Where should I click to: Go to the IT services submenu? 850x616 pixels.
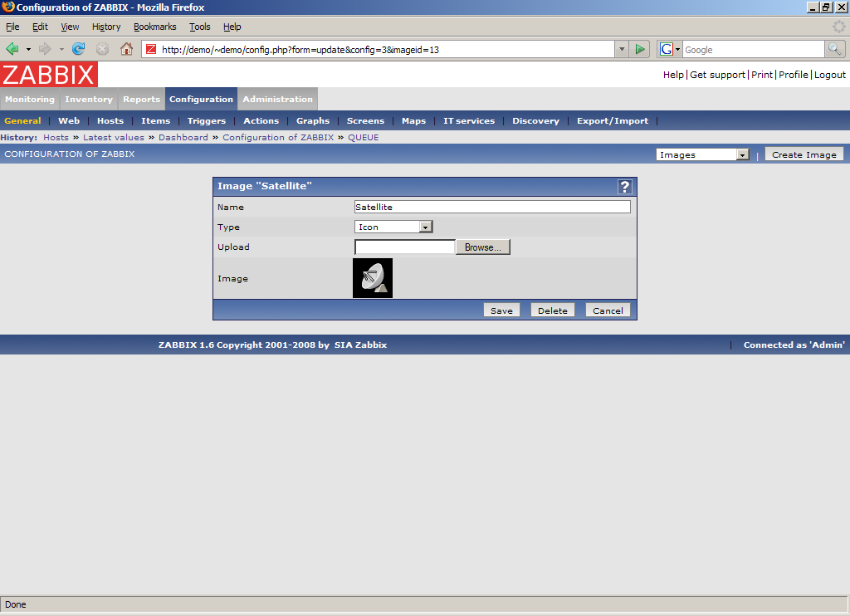(x=469, y=121)
